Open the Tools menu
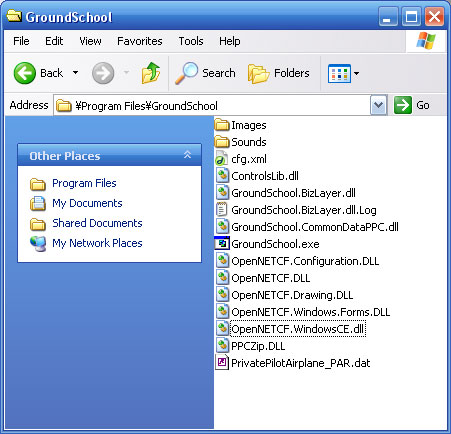Screen dimensions: 451x434 tap(191, 41)
